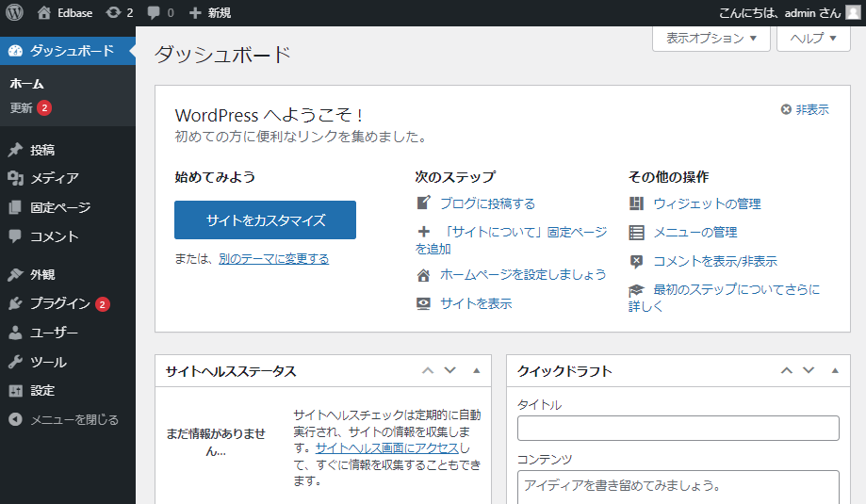
Task: Click the 外観 paintbrush icon in sidebar
Action: [x=15, y=274]
